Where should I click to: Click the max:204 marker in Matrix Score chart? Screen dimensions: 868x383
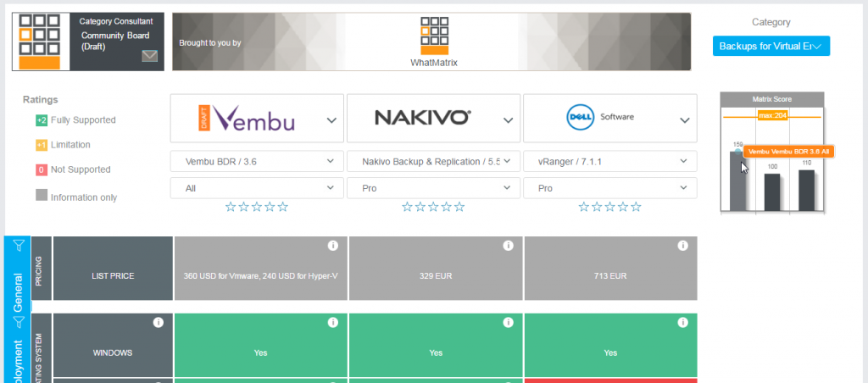click(772, 115)
